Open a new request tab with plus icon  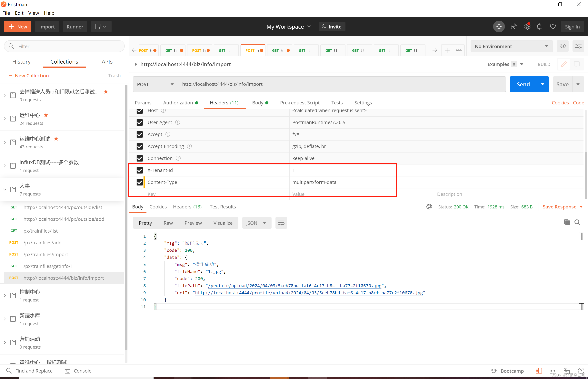(447, 50)
